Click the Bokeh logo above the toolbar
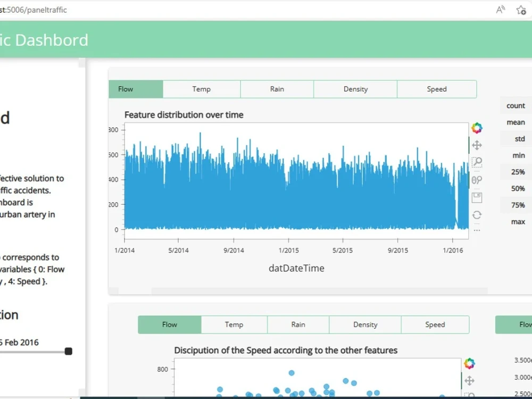 coord(477,127)
